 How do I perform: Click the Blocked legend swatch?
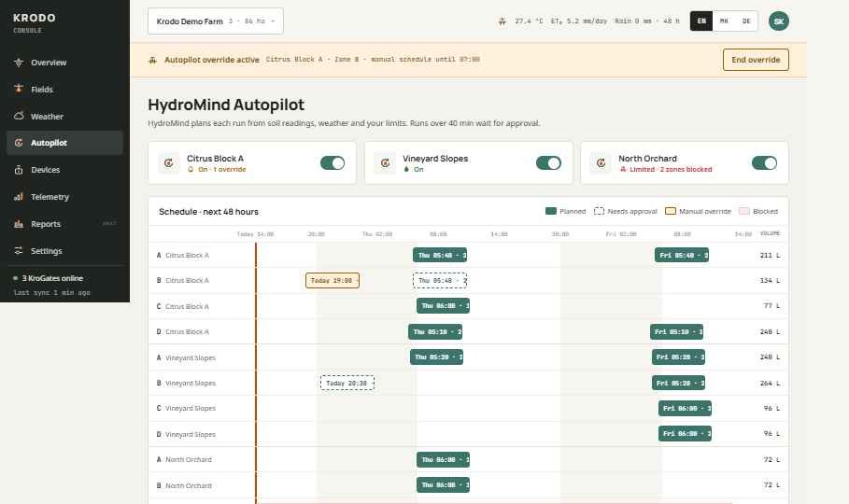pyautogui.click(x=744, y=211)
